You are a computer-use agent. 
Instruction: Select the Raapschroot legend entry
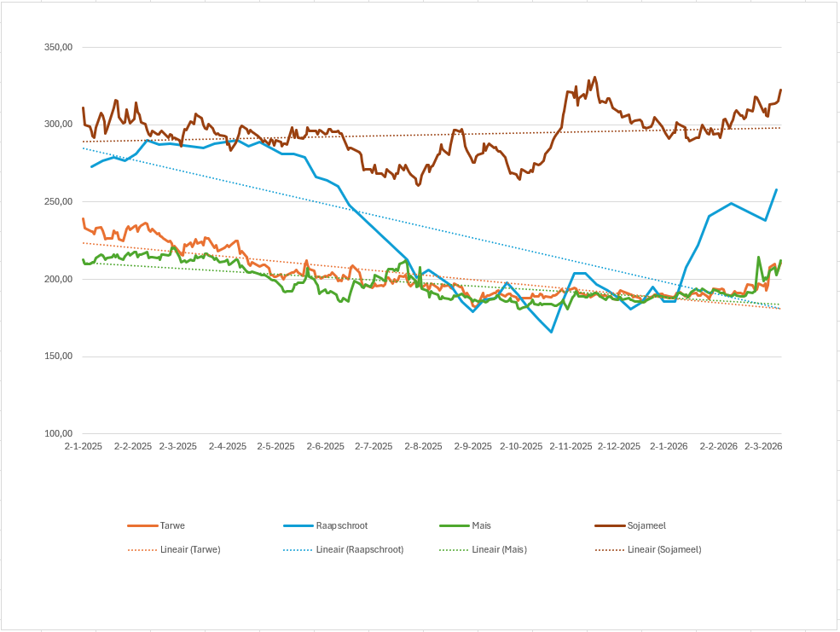click(341, 526)
